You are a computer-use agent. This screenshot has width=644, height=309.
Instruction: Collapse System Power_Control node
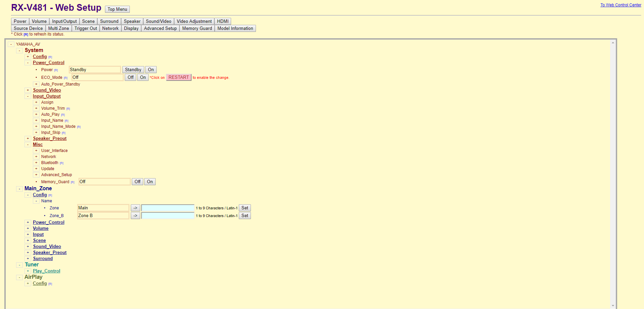28,63
